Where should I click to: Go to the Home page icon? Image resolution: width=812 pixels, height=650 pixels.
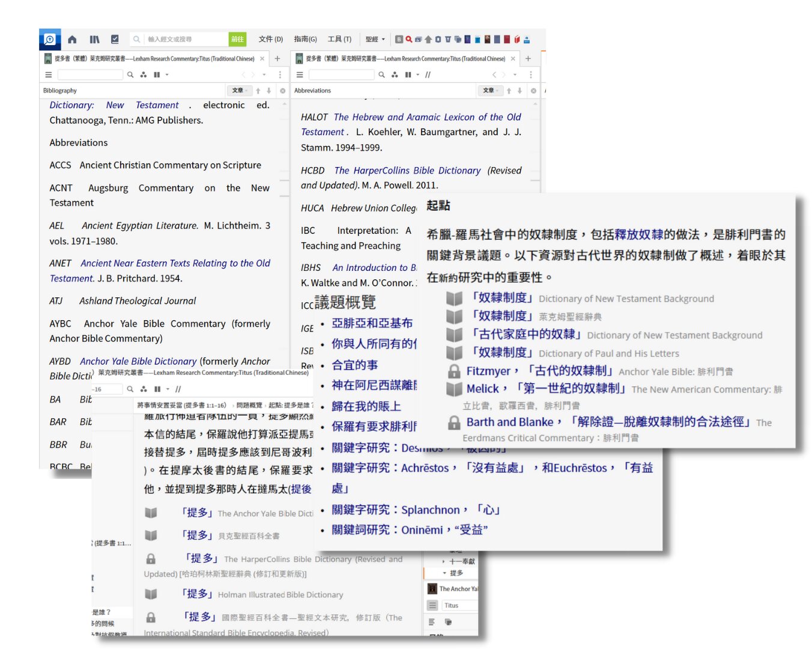point(72,39)
